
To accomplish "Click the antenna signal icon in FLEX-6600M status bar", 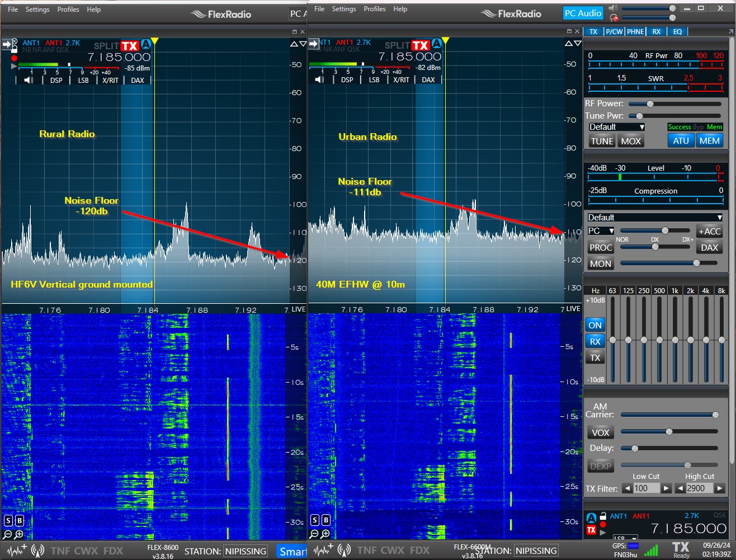I will (x=345, y=550).
